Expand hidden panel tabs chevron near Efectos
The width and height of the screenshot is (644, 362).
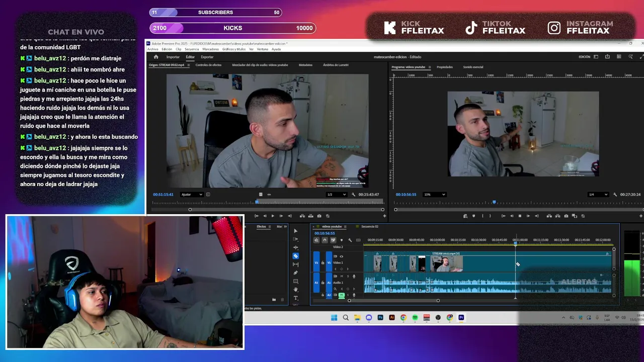click(285, 227)
